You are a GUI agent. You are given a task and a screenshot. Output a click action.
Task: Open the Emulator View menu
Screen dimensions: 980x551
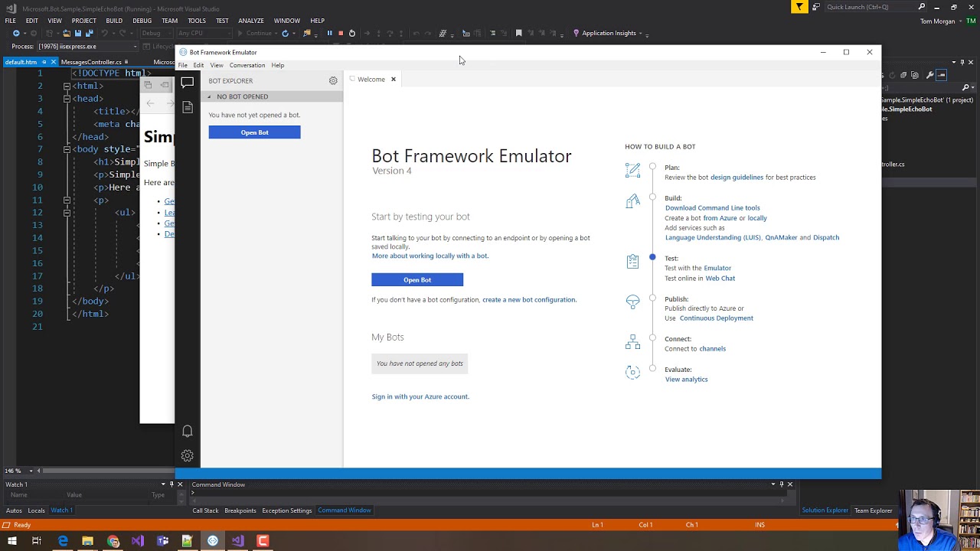click(217, 65)
